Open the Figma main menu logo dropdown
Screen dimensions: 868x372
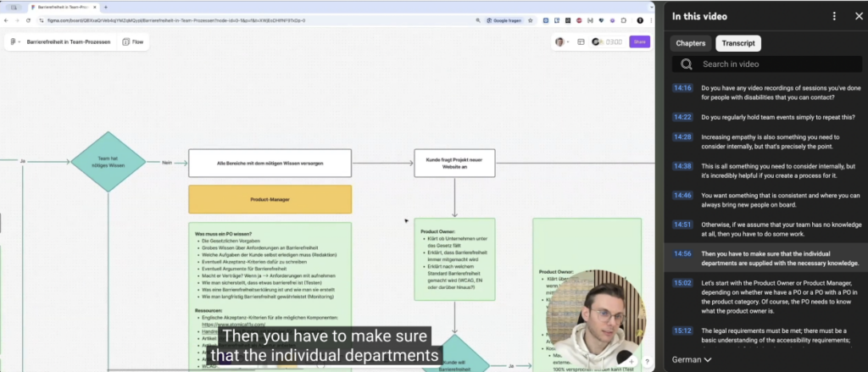click(x=15, y=42)
